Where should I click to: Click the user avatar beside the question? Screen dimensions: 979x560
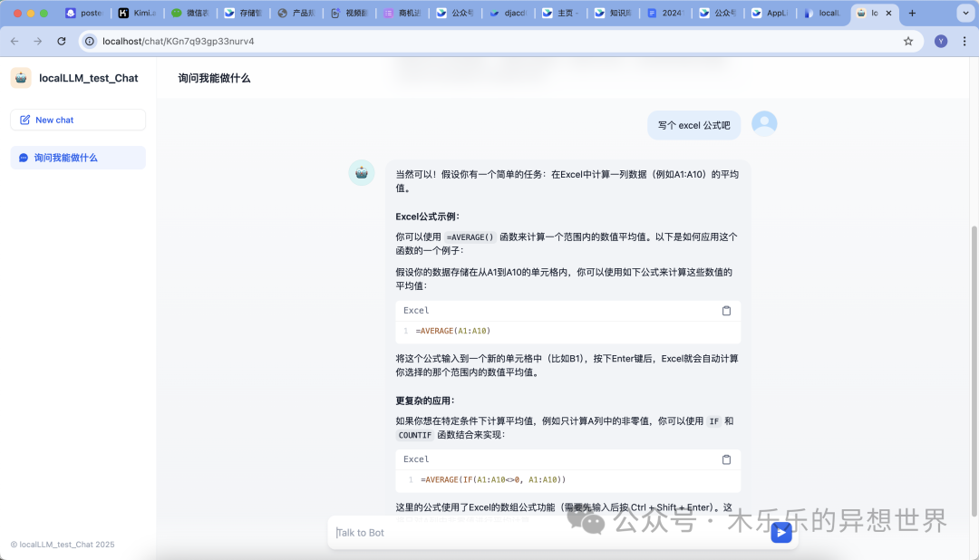point(764,124)
